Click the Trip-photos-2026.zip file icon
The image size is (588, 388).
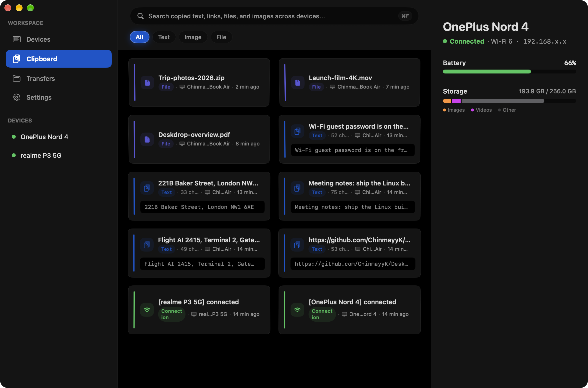(147, 82)
